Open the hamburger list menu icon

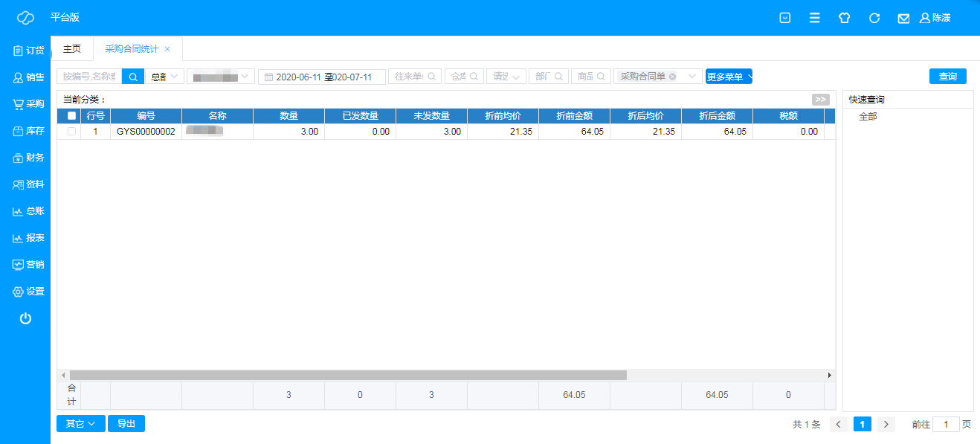click(x=815, y=18)
